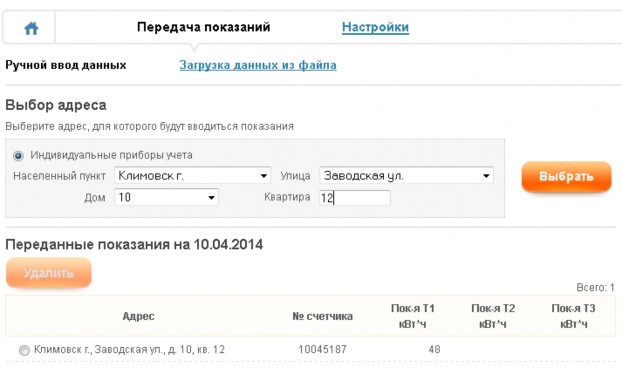Screen dimensions: 622x374
Task: Click the Пок-я Т2 кВт*ч header
Action: (x=493, y=316)
